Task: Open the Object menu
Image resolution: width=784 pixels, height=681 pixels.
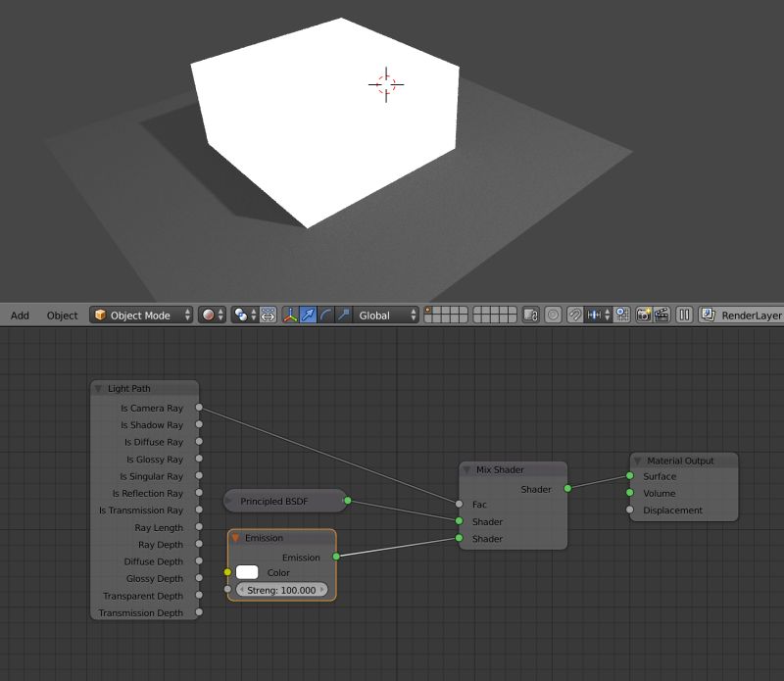Action: coord(62,315)
